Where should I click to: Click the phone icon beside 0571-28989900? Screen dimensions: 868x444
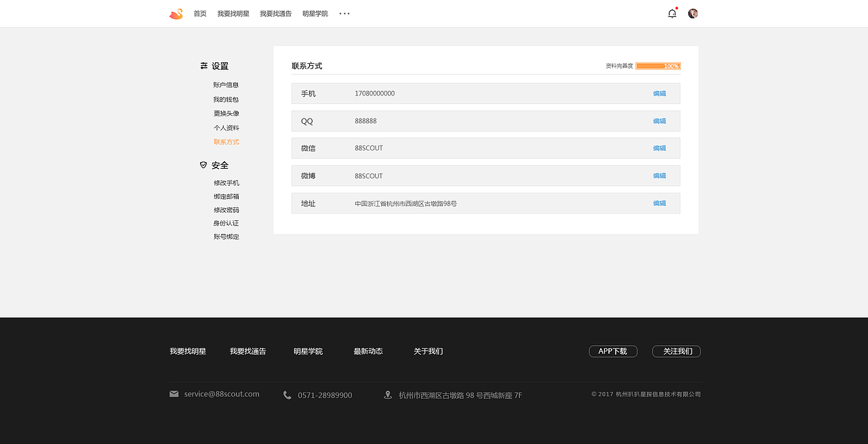288,394
